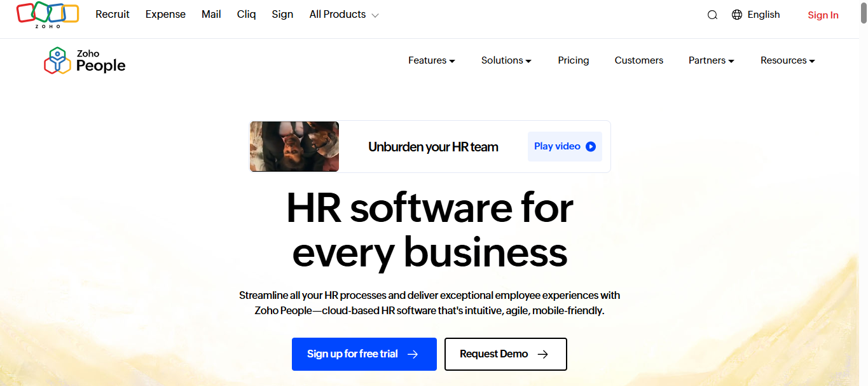Open the Features dropdown menu

pos(432,60)
